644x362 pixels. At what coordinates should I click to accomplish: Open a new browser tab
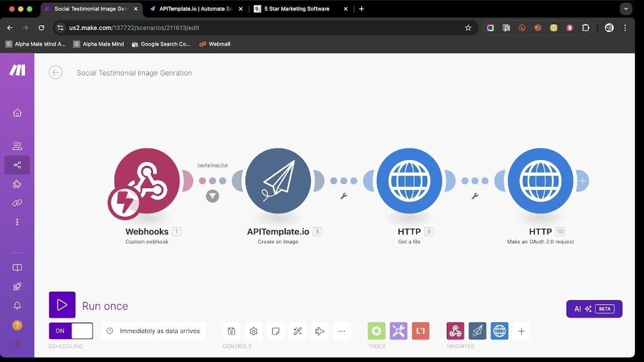(x=362, y=9)
